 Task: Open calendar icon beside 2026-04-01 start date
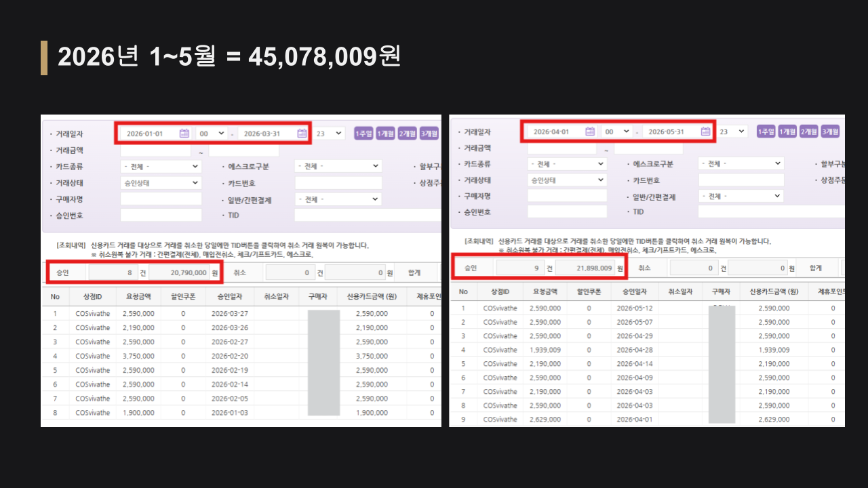click(x=590, y=131)
